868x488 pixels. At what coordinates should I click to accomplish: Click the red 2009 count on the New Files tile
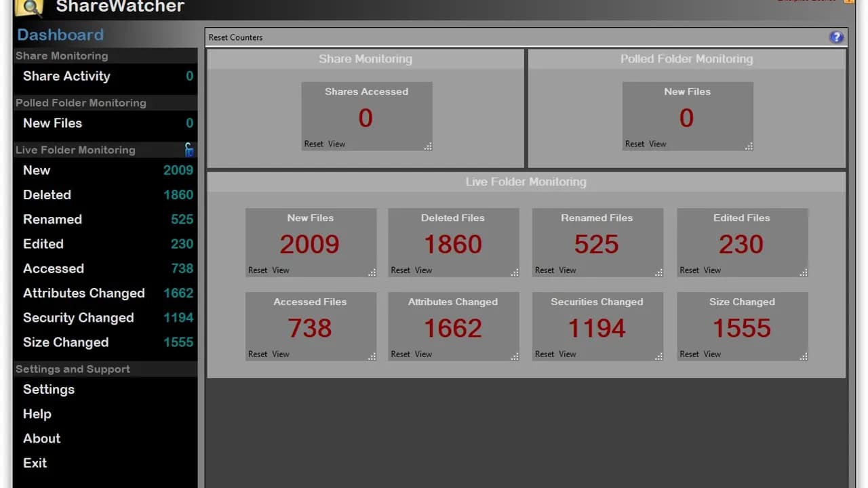click(309, 244)
